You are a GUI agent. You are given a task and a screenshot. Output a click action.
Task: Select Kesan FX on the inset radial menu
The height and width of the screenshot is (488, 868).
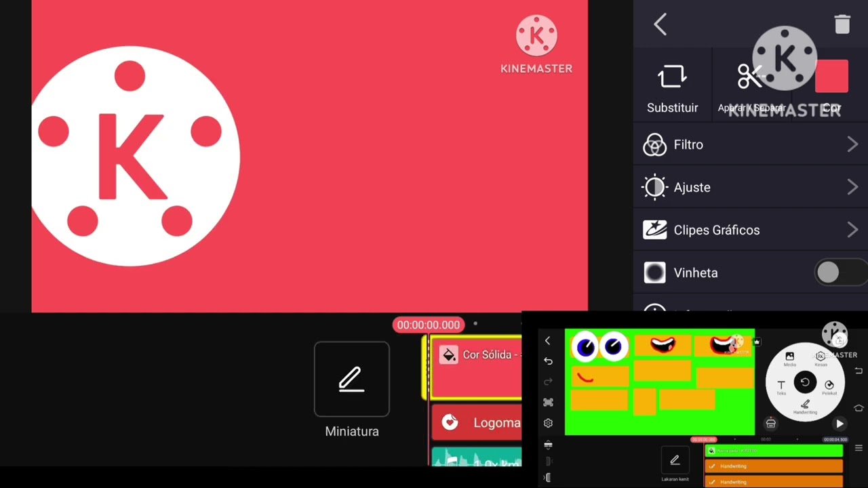tap(821, 359)
